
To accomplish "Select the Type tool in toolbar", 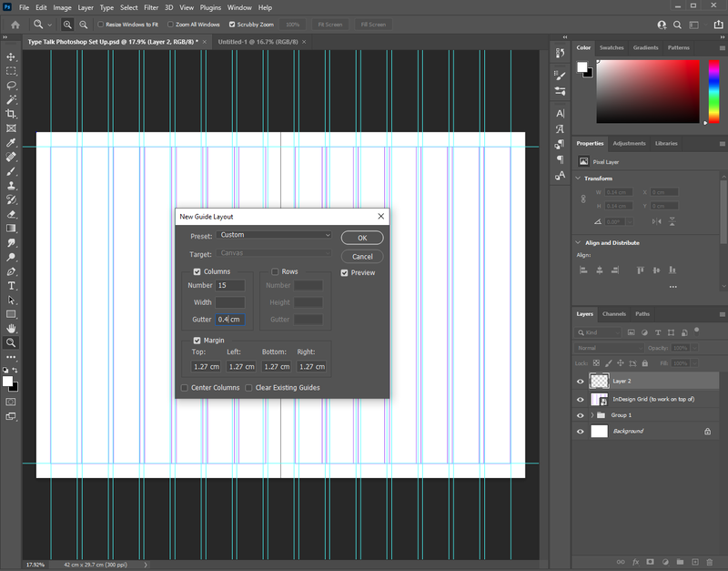I will 11,285.
